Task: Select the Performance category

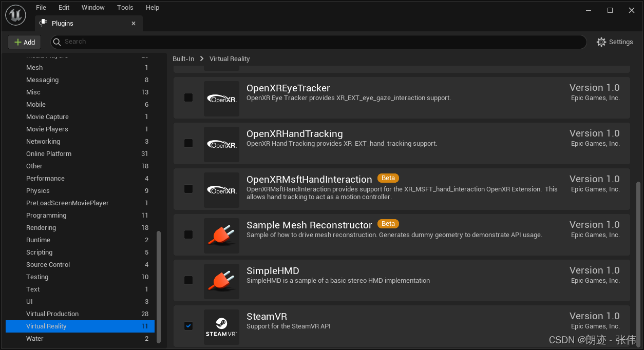Action: click(x=80, y=179)
